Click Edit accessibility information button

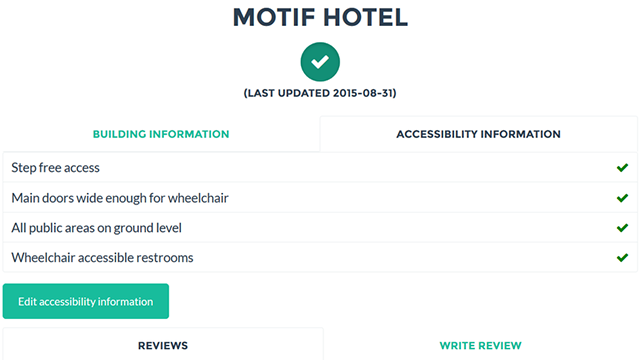(86, 301)
